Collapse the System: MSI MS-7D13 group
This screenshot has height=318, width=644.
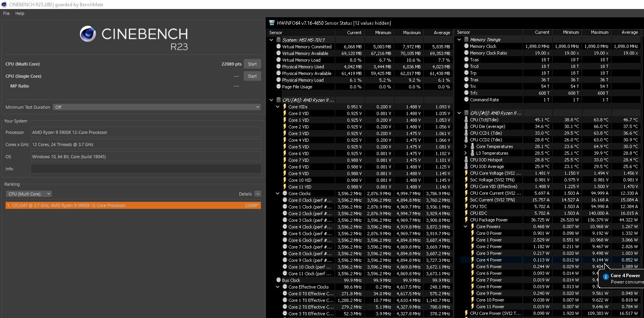(271, 40)
